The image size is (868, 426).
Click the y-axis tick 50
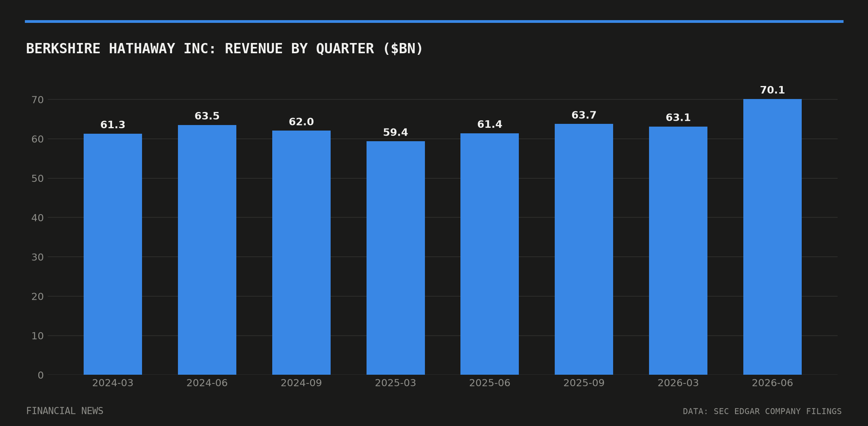pos(37,179)
